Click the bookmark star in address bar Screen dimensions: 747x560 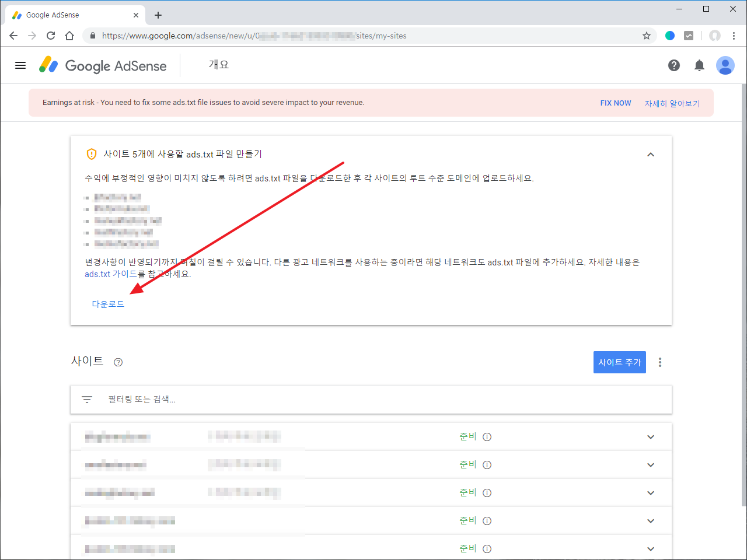(646, 36)
